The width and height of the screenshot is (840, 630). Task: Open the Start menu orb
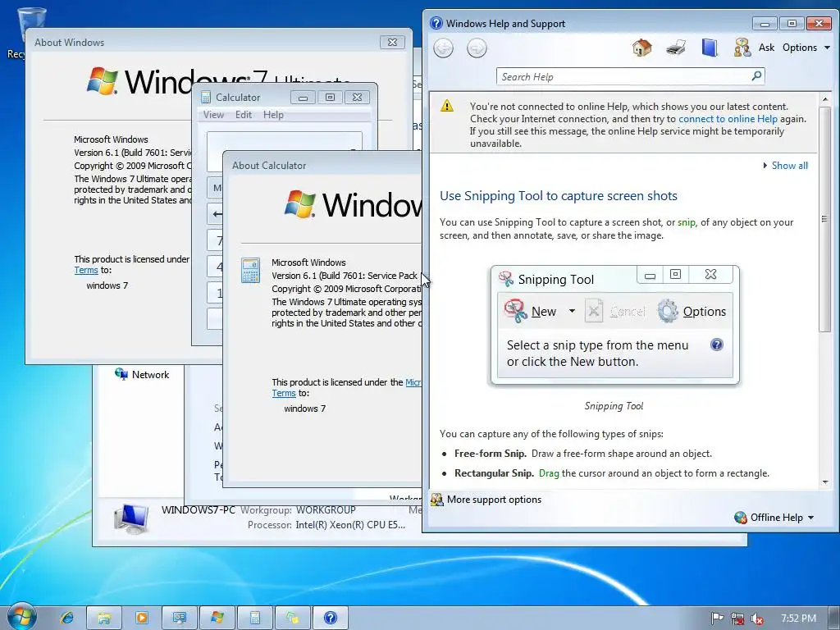21,615
